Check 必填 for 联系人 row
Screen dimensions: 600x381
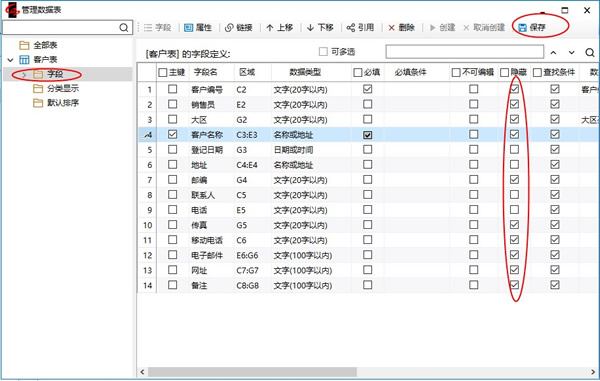coord(367,194)
